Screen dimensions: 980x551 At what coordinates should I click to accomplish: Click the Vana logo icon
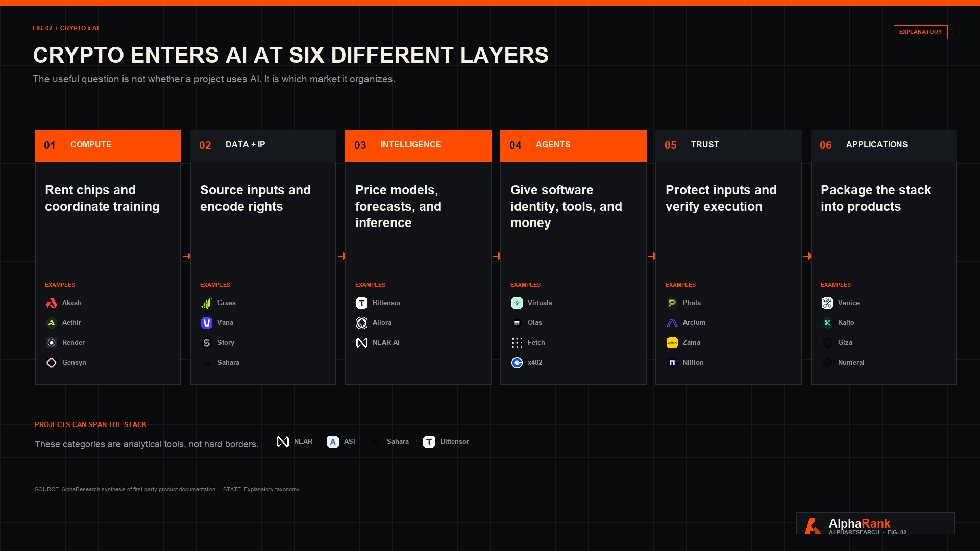pyautogui.click(x=207, y=323)
